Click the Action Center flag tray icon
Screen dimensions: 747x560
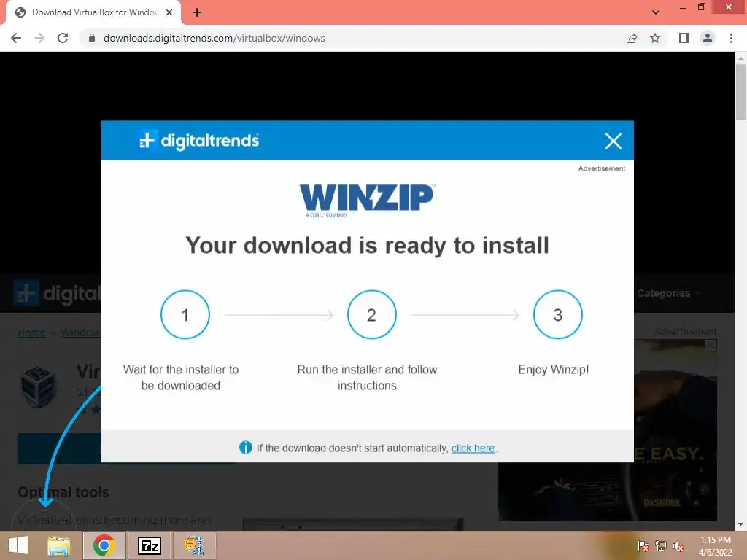[x=643, y=546]
